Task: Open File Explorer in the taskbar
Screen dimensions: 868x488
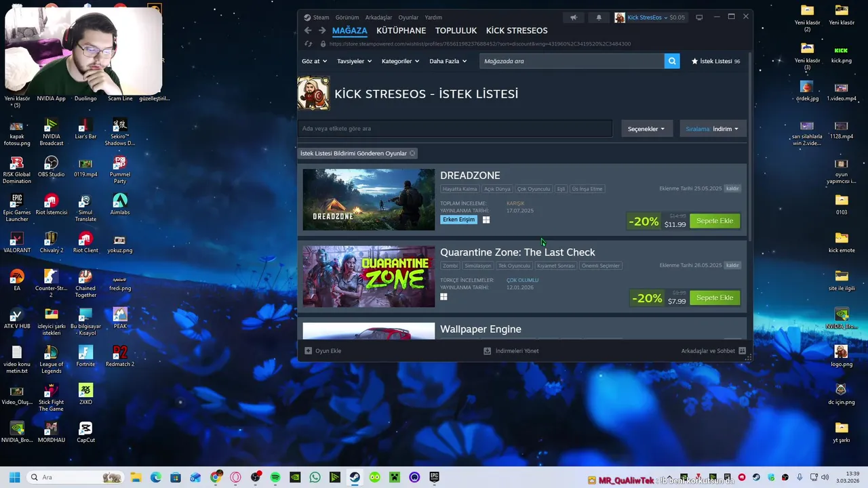Action: (136, 477)
